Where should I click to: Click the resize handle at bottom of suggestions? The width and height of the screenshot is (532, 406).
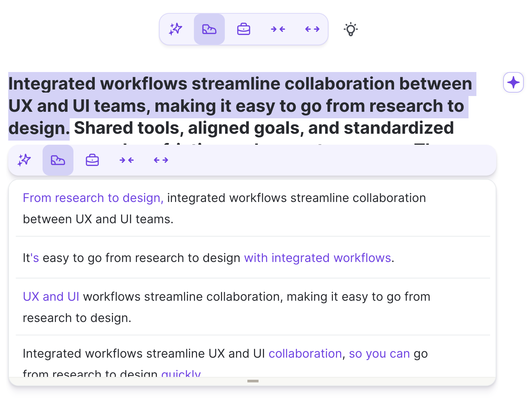tap(253, 381)
